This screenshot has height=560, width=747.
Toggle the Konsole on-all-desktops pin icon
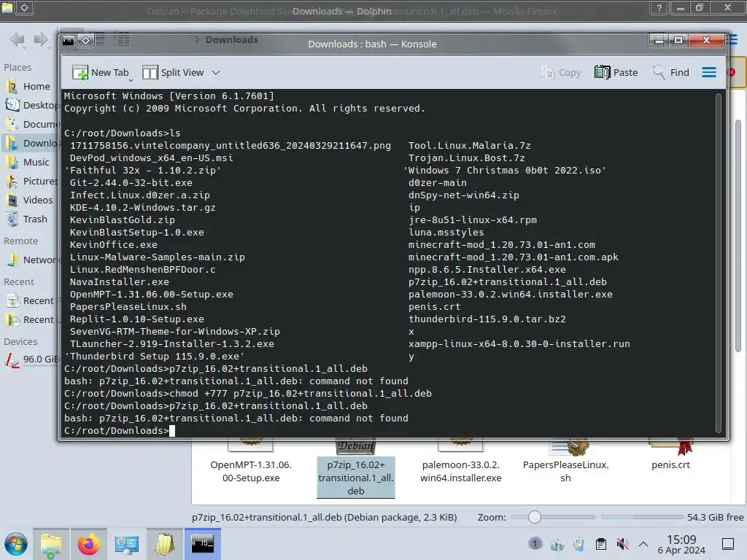pyautogui.click(x=86, y=41)
